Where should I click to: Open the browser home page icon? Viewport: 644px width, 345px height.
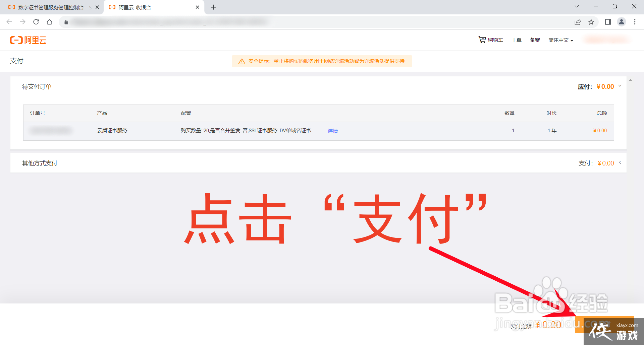(50, 22)
